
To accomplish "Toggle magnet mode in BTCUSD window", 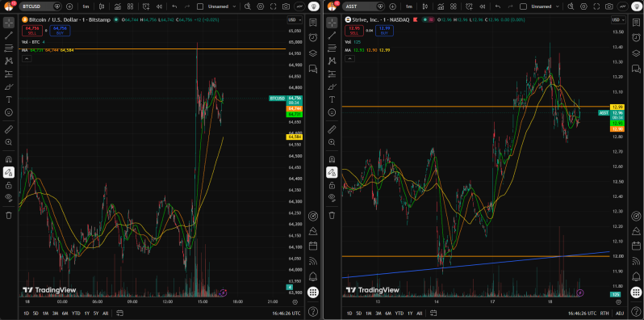I will 9,159.
